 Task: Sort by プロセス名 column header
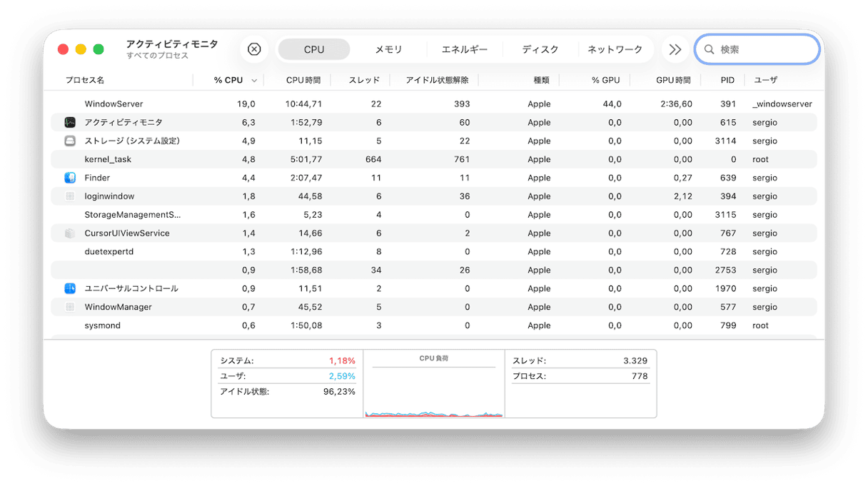tap(86, 80)
